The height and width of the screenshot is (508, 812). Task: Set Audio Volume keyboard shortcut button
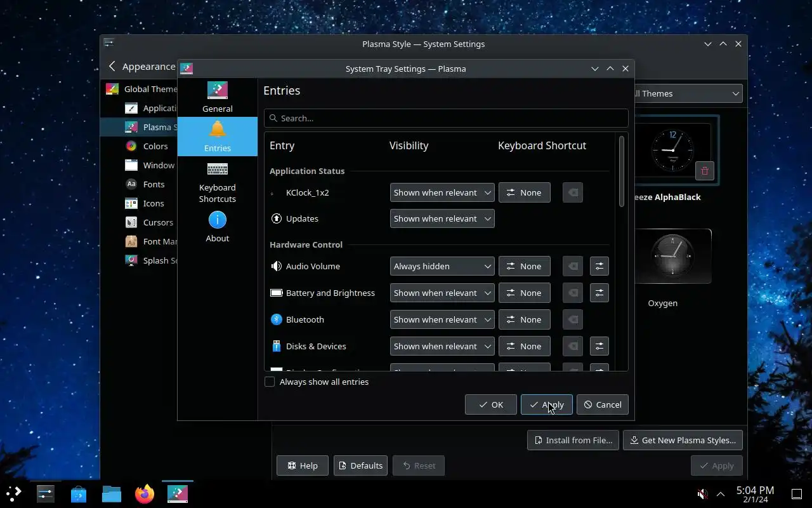pos(525,266)
